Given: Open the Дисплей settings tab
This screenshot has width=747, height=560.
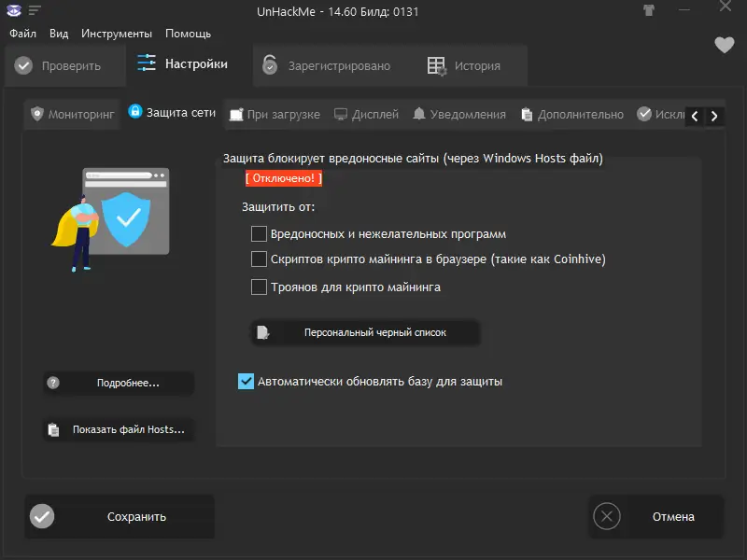Looking at the screenshot, I should click(x=366, y=114).
